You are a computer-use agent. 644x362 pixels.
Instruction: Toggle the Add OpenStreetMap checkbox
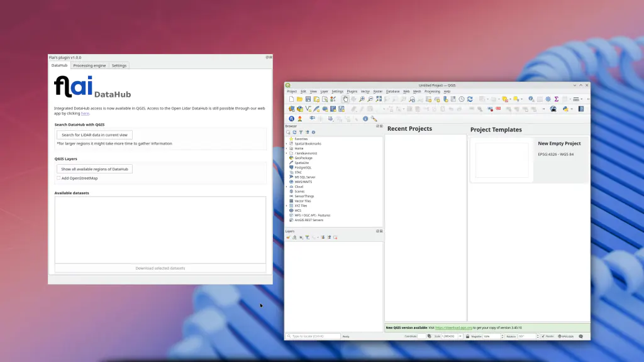click(58, 178)
